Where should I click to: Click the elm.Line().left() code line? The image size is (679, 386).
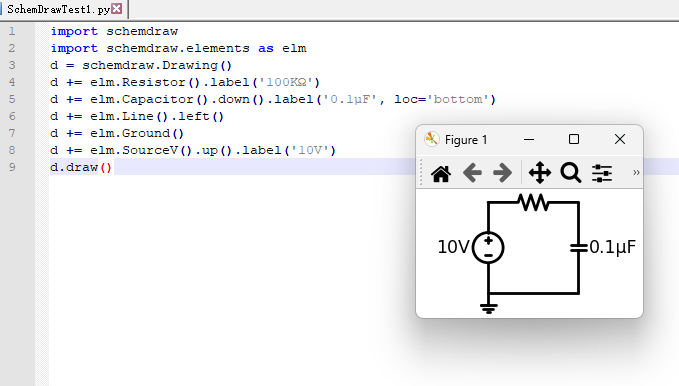[x=137, y=116]
